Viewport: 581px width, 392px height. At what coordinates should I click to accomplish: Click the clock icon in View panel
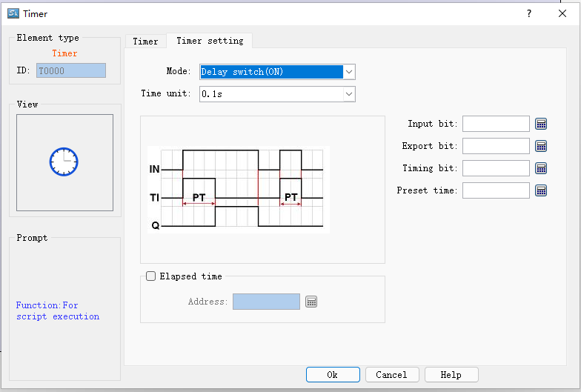[x=64, y=162]
